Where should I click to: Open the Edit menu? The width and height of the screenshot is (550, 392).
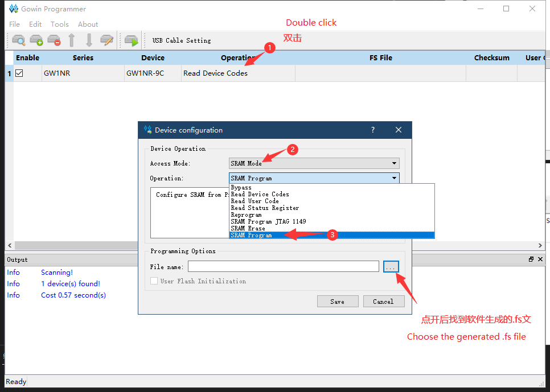point(35,24)
